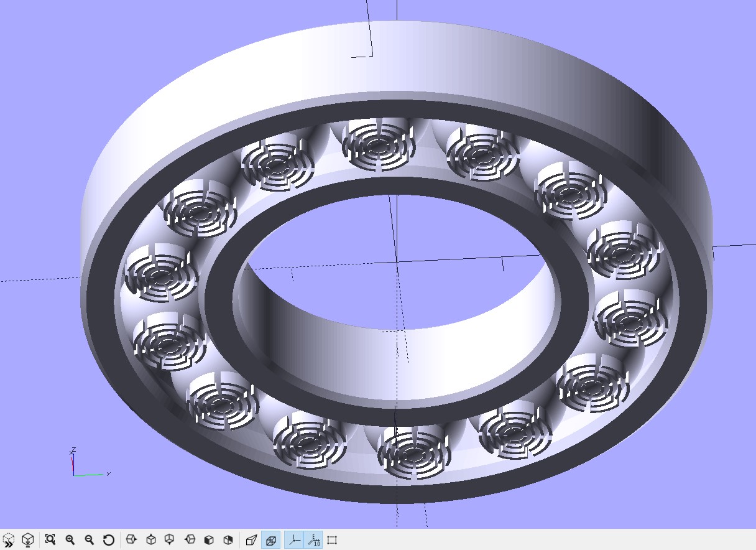Zoom out using the minus magnifier
This screenshot has height=550, width=756.
(x=89, y=539)
